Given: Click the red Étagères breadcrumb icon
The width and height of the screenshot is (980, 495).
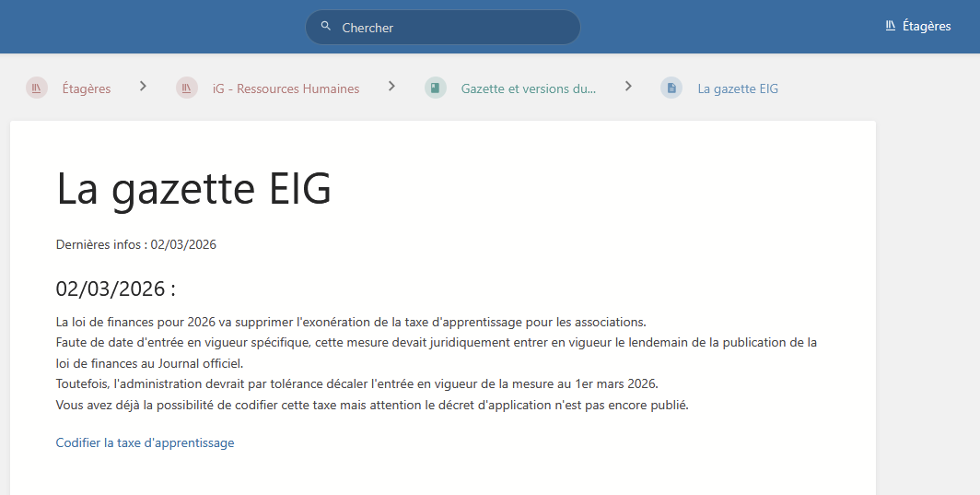Looking at the screenshot, I should pos(37,88).
